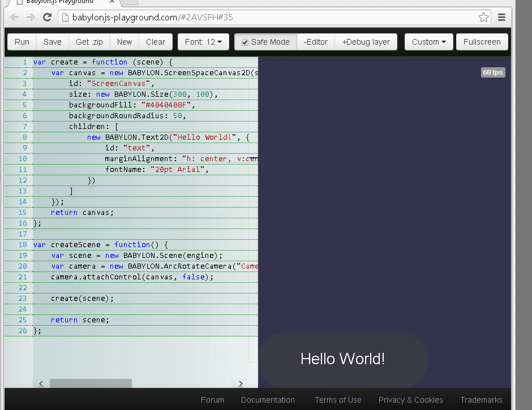Open the Custom dropdown menu

[x=428, y=42]
